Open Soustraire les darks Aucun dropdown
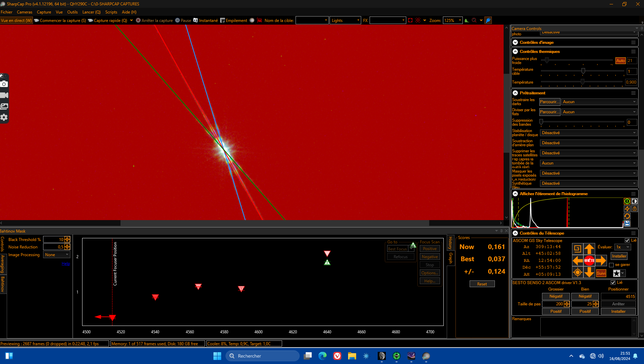Image resolution: width=644 pixels, height=364 pixels. point(599,102)
